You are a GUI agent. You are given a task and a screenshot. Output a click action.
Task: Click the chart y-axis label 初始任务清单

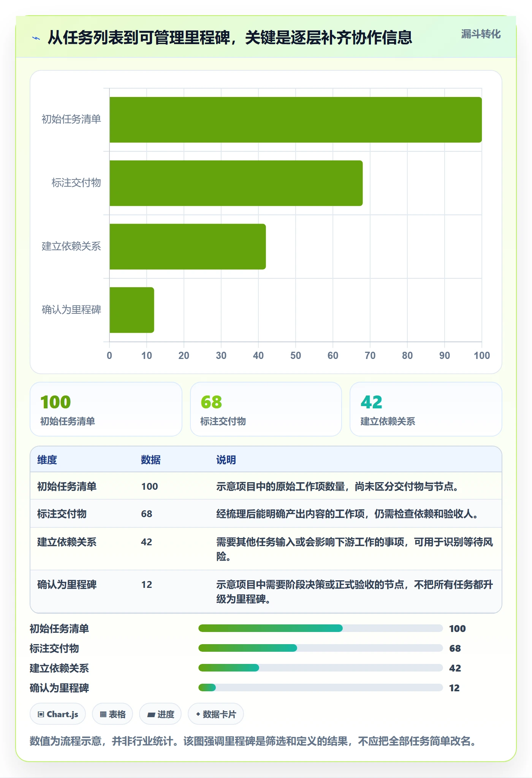[x=71, y=119]
